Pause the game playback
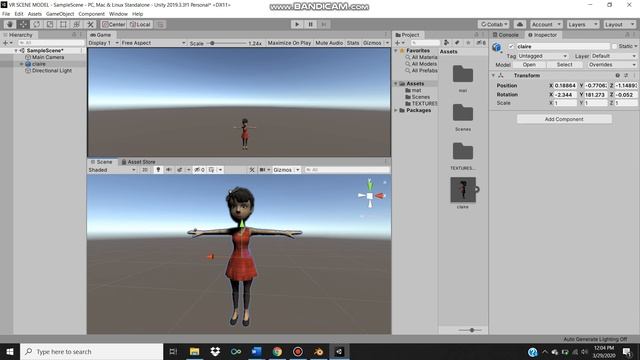The height and width of the screenshot is (360, 640). pos(310,24)
